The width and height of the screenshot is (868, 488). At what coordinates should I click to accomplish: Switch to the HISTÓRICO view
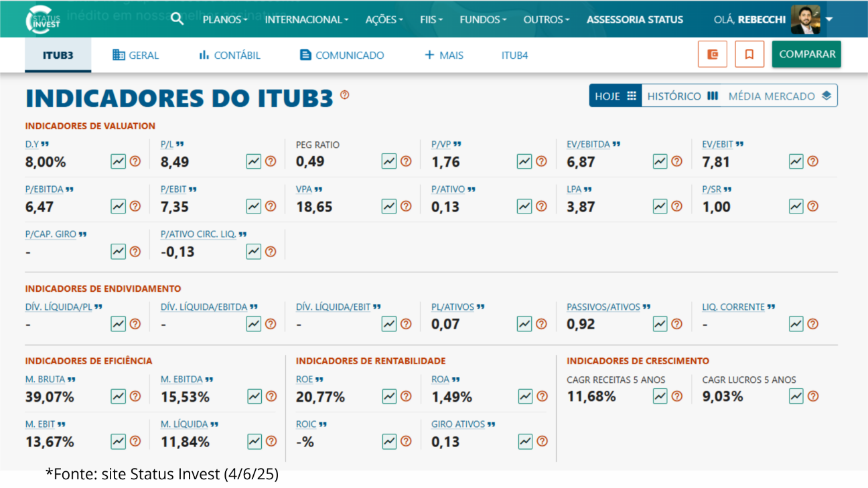682,96
